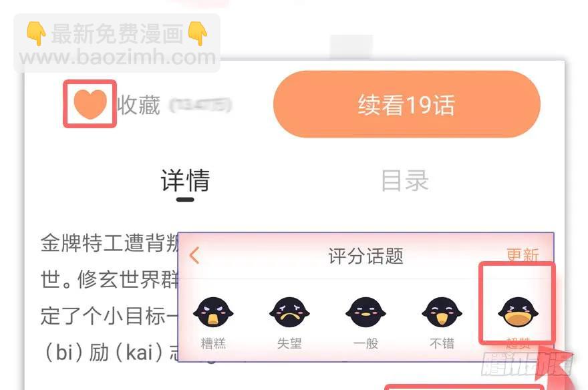Screen dimensions: 588x390
Task: Select the 超赞 laughing penguin face
Action: [518, 312]
